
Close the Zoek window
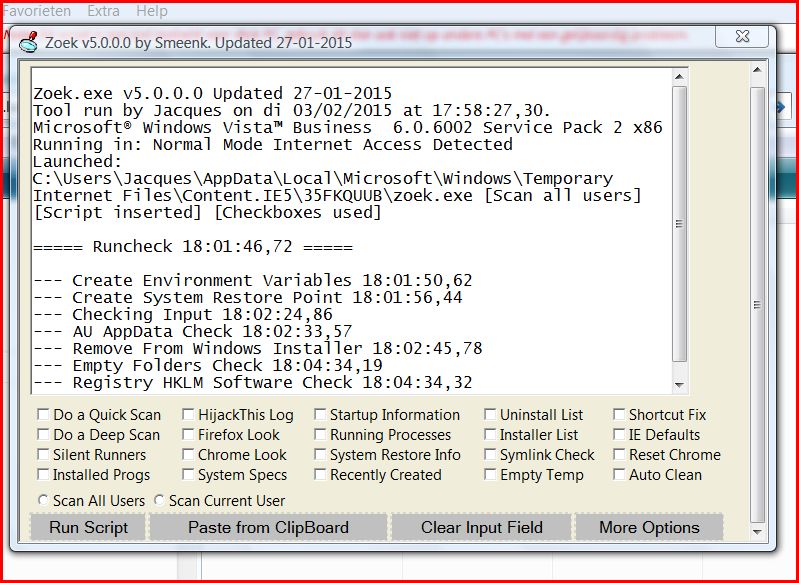(742, 37)
